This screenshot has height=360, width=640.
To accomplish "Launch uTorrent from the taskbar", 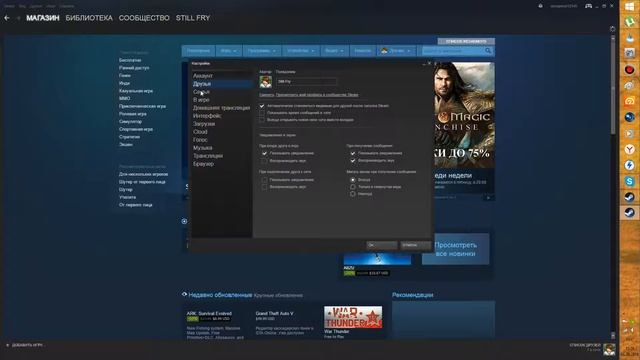I will coord(629,22).
